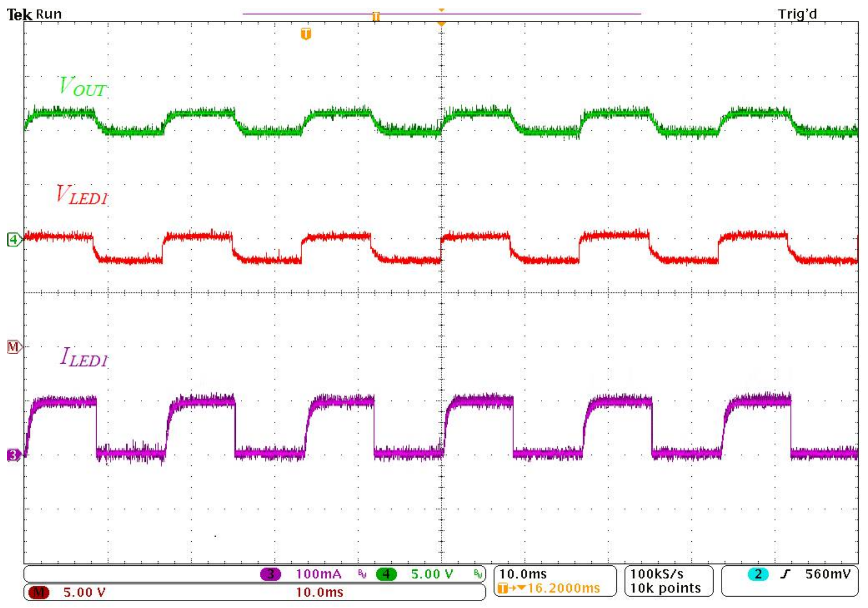Click the channel 3 ground marker
868x608 pixels.
pos(14,454)
